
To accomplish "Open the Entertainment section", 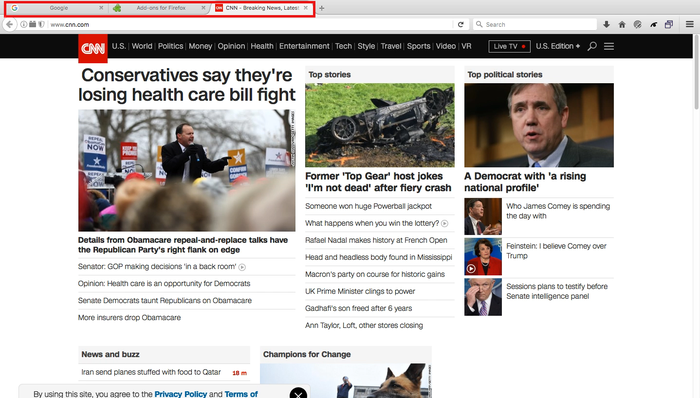I will point(304,46).
